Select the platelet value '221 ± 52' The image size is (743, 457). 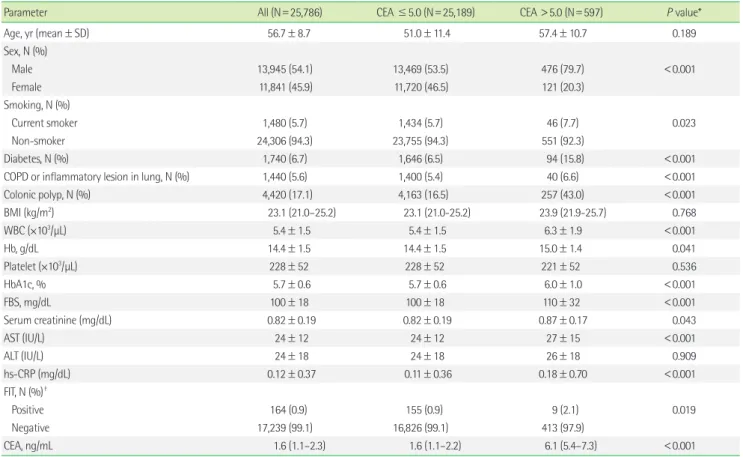click(561, 266)
